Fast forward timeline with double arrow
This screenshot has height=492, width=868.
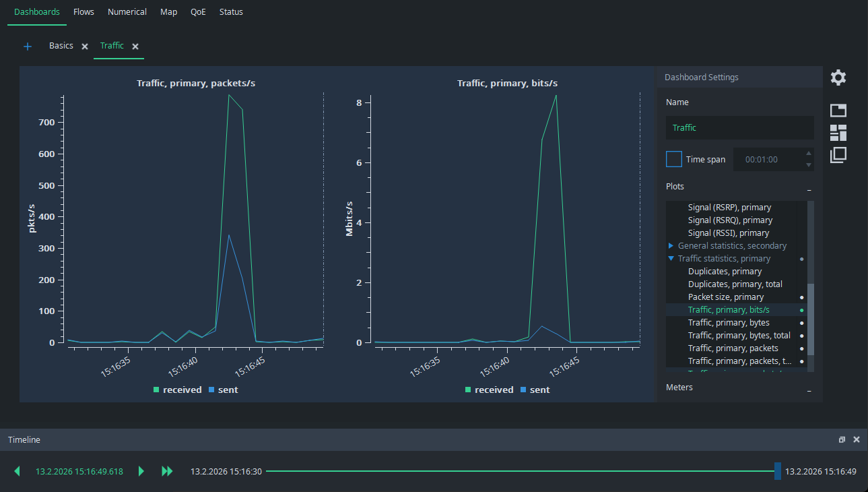tap(167, 471)
